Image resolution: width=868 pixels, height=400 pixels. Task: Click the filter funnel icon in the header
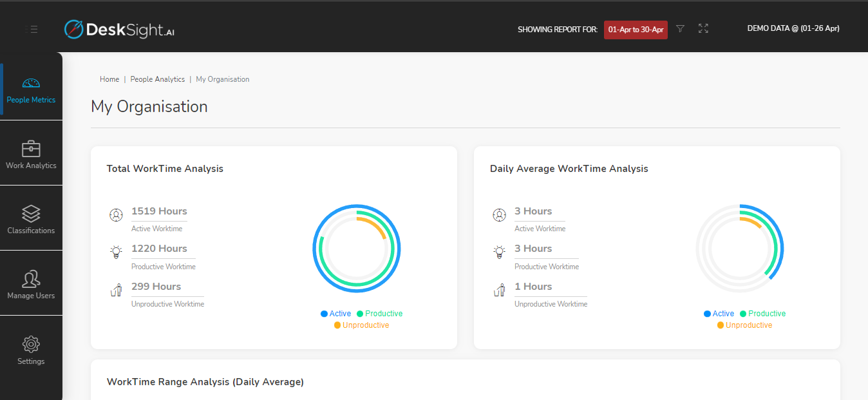[680, 29]
